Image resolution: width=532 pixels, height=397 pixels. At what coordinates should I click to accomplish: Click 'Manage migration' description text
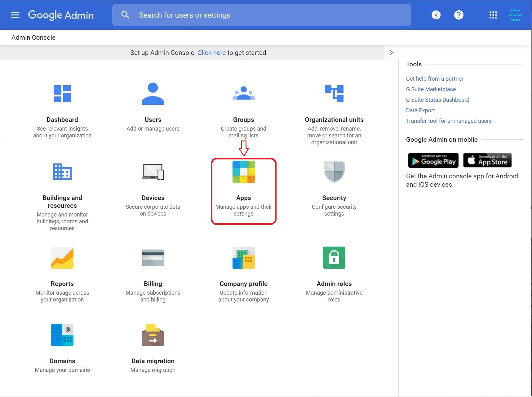coord(153,370)
